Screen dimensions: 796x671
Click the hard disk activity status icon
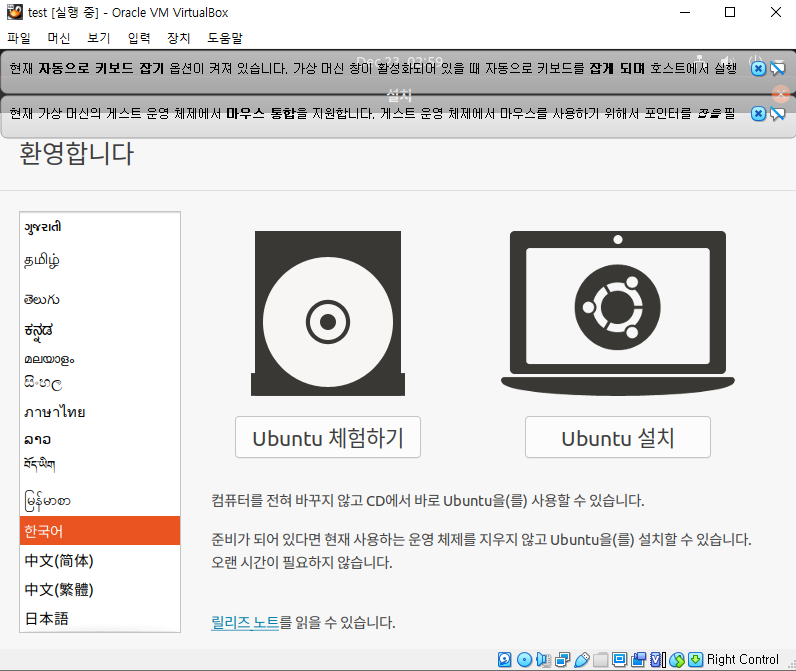(x=505, y=659)
